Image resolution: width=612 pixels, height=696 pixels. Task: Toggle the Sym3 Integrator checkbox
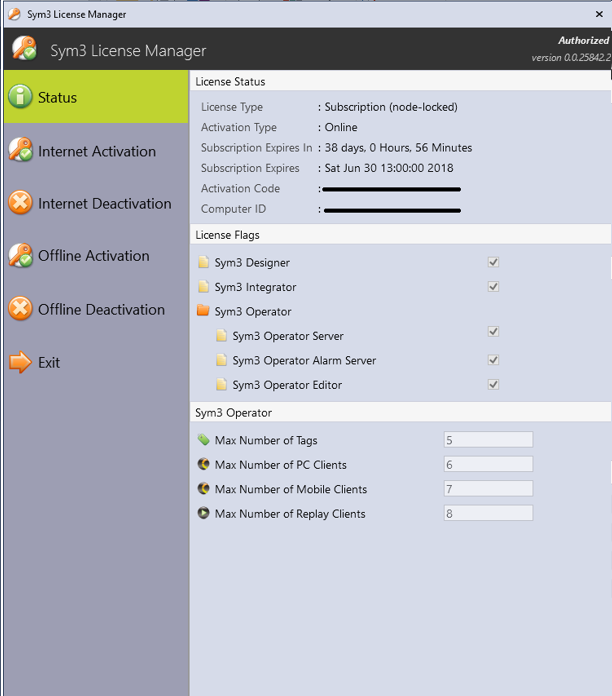pyautogui.click(x=493, y=286)
